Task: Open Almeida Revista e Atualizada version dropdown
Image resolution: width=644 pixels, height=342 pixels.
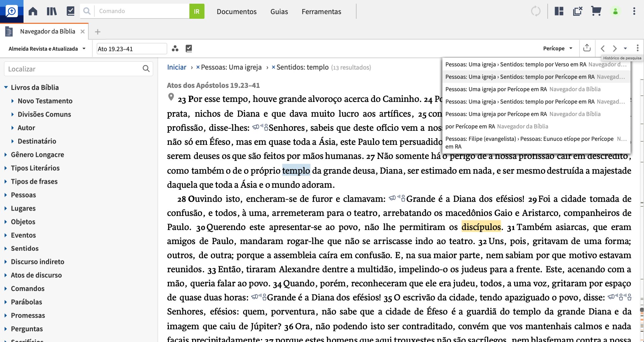Action: coord(47,49)
